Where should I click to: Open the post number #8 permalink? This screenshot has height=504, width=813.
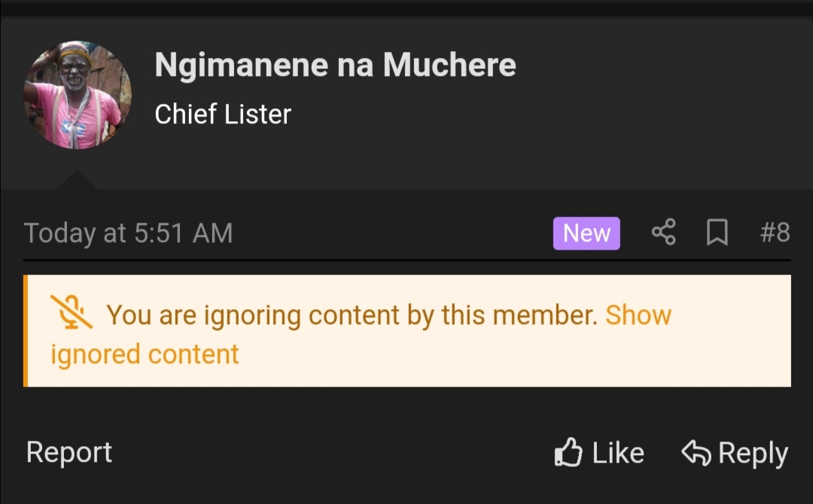(775, 232)
